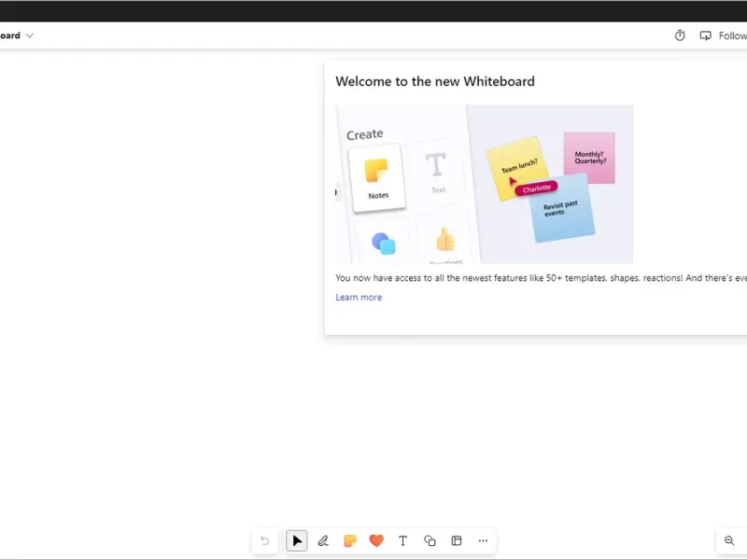Open the more options ellipsis
The width and height of the screenshot is (747, 560).
point(483,540)
